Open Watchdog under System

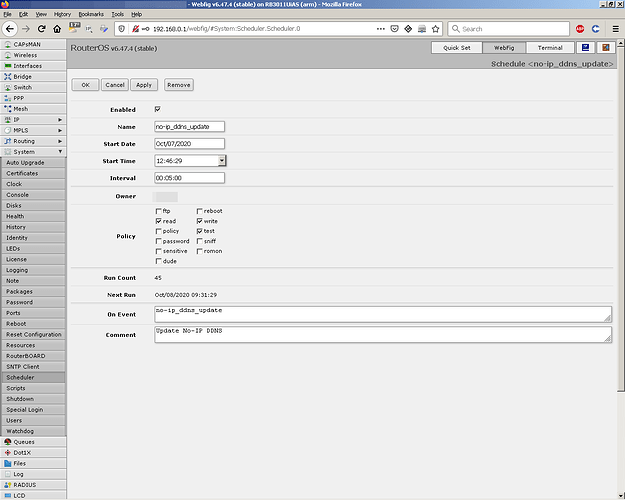[x=33, y=431]
